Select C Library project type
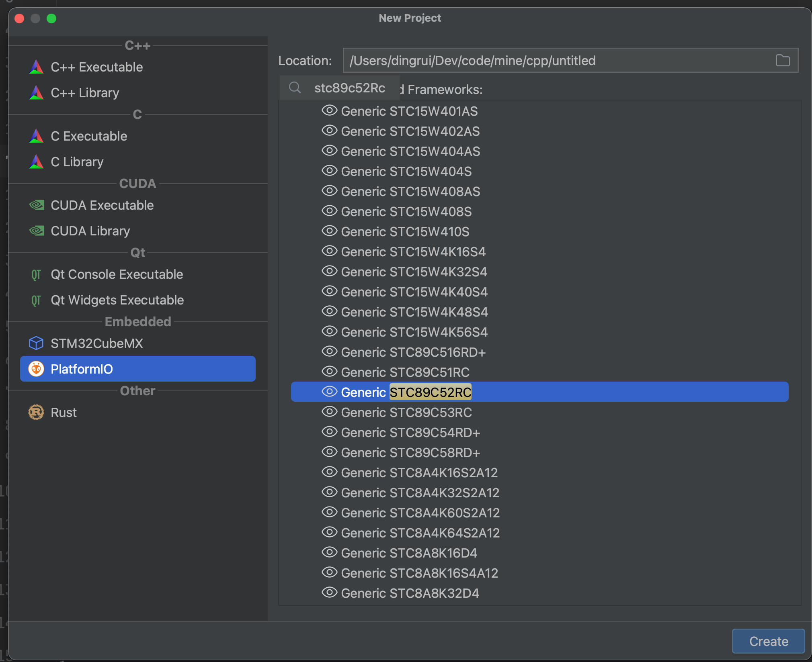Screen dimensions: 812x662 point(77,162)
